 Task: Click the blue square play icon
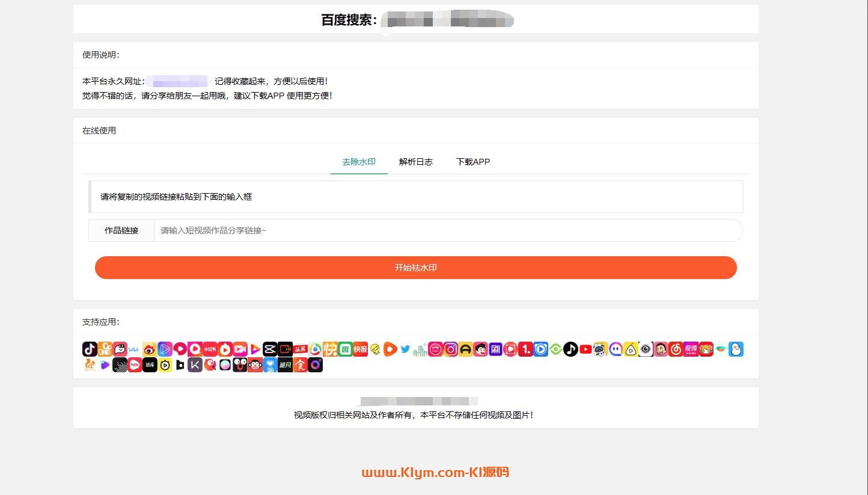point(540,349)
